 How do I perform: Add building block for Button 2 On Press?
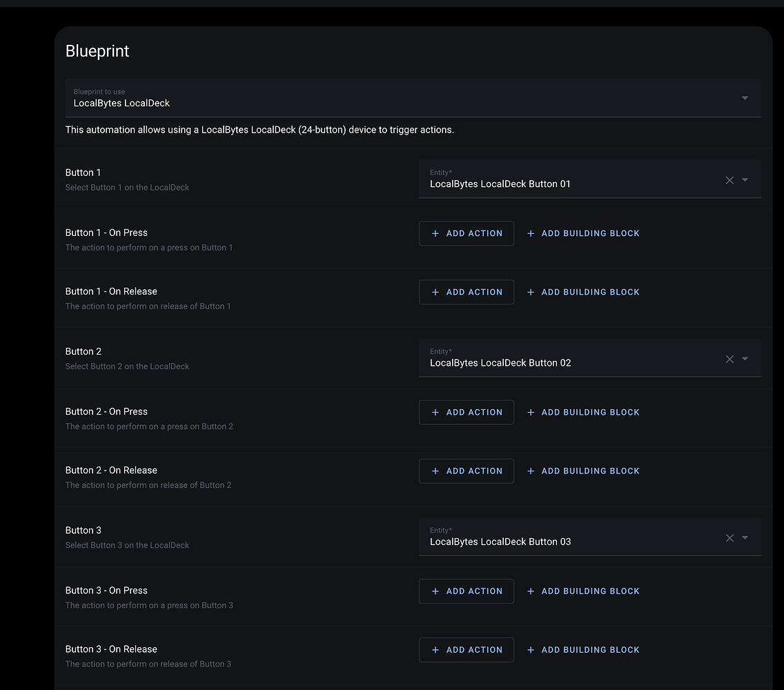click(x=583, y=413)
